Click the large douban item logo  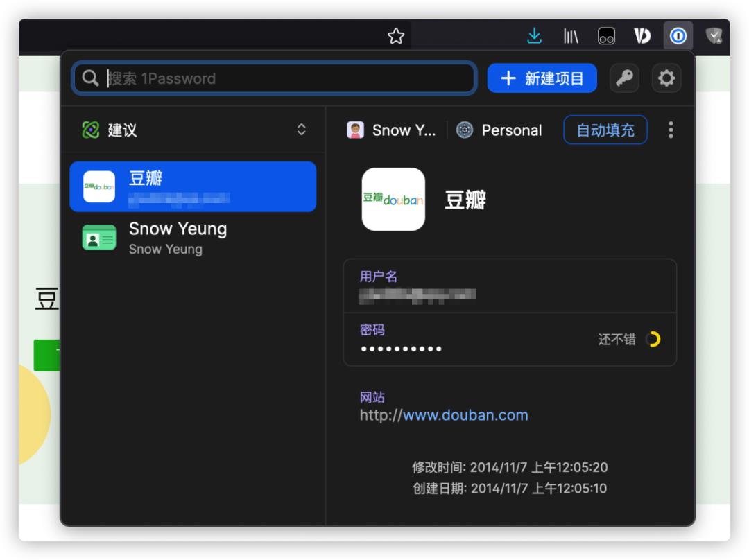393,200
